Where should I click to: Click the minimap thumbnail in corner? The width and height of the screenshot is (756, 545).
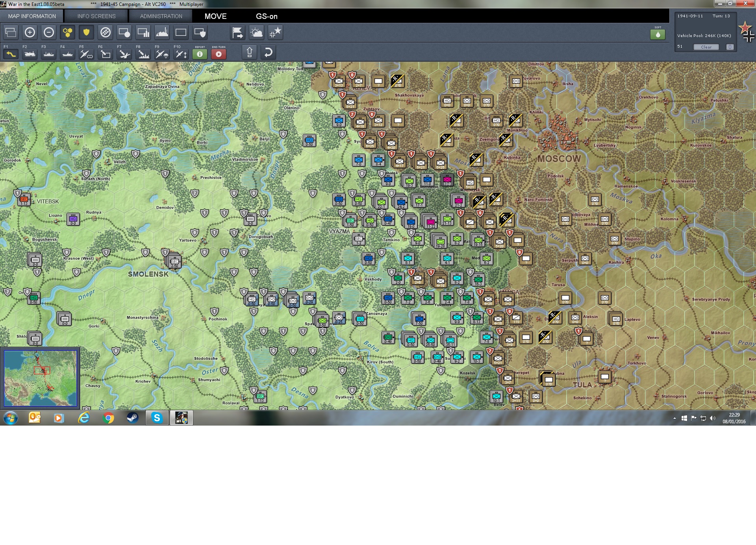[40, 378]
